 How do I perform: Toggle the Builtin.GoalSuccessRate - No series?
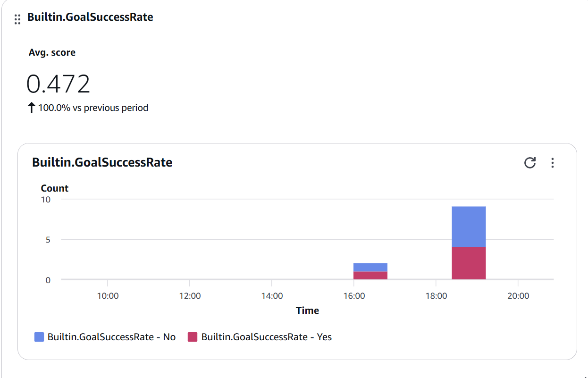[x=111, y=336]
